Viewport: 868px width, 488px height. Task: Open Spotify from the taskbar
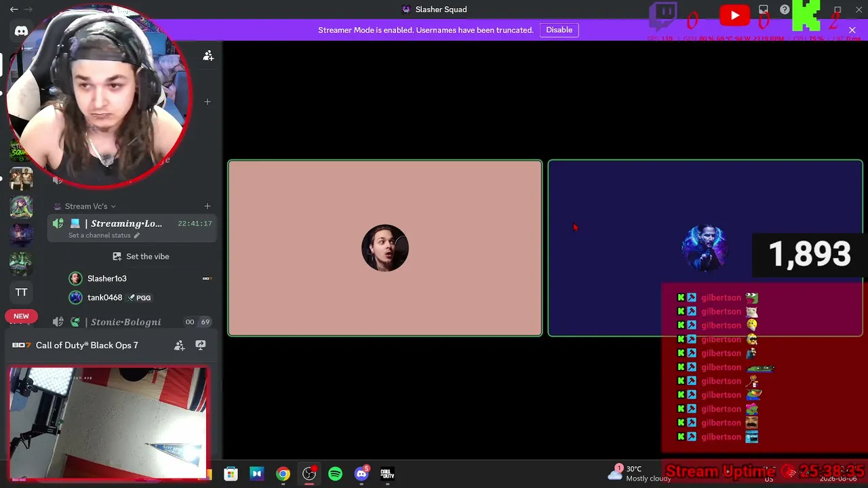[335, 474]
